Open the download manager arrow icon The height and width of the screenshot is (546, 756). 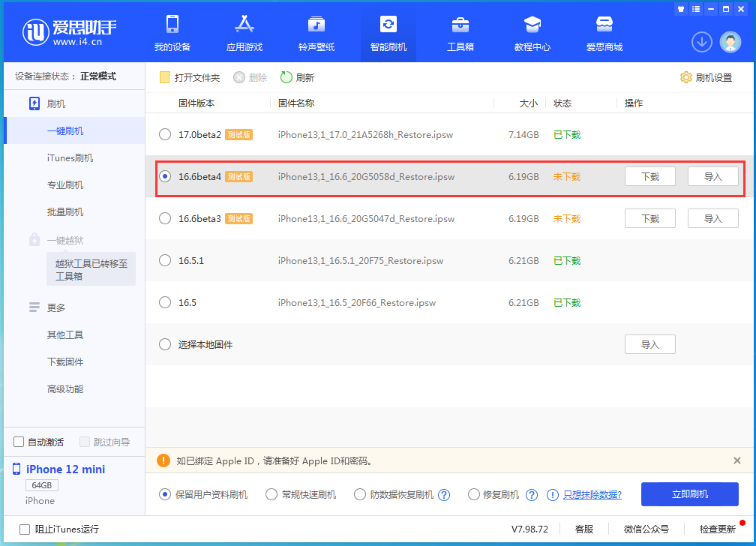tap(702, 42)
